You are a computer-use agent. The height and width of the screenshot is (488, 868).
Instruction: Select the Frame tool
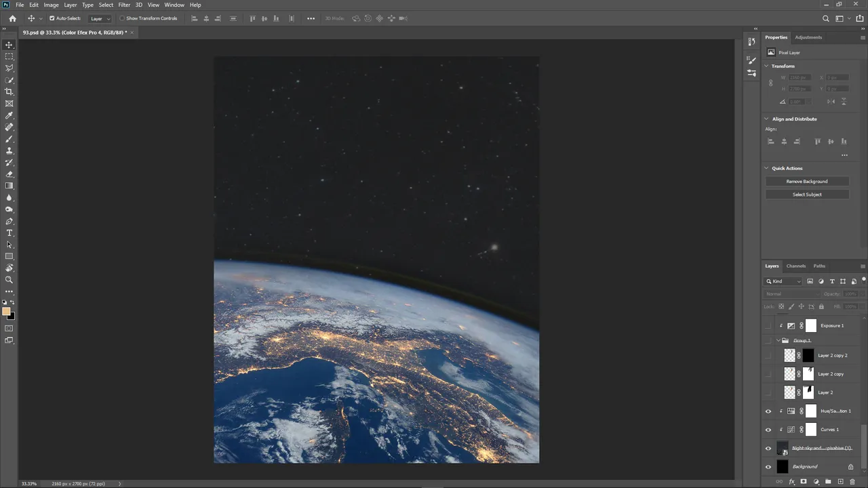click(9, 104)
